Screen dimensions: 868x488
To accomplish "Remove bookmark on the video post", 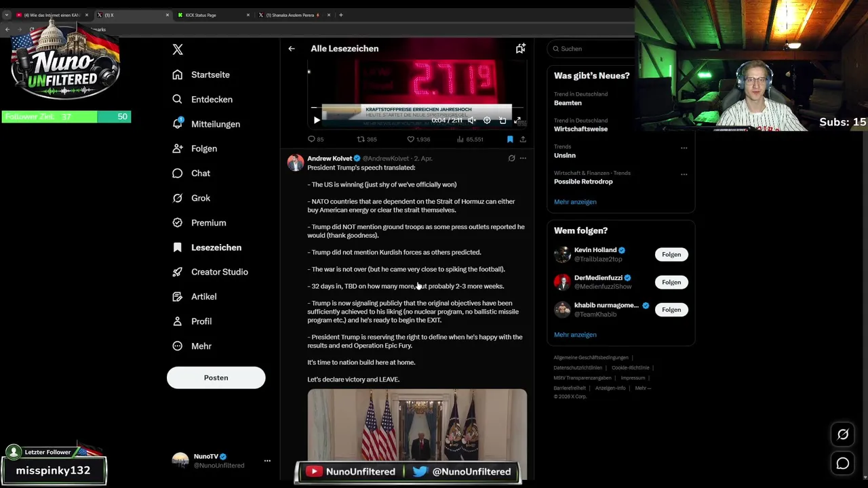I will tap(510, 139).
